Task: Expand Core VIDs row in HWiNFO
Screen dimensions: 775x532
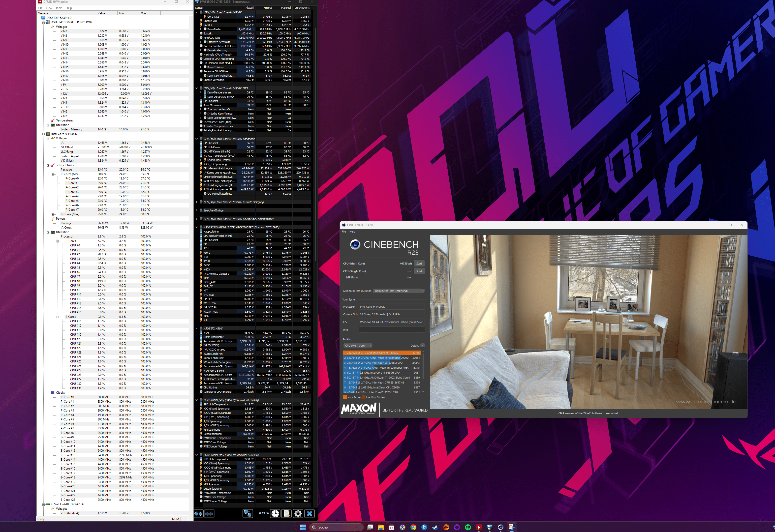Action: [x=201, y=16]
